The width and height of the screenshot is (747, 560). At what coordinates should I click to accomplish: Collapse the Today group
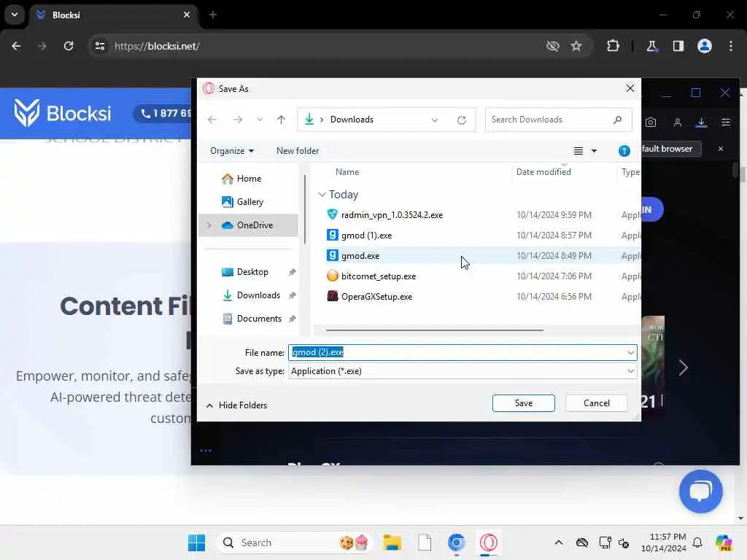pyautogui.click(x=322, y=195)
